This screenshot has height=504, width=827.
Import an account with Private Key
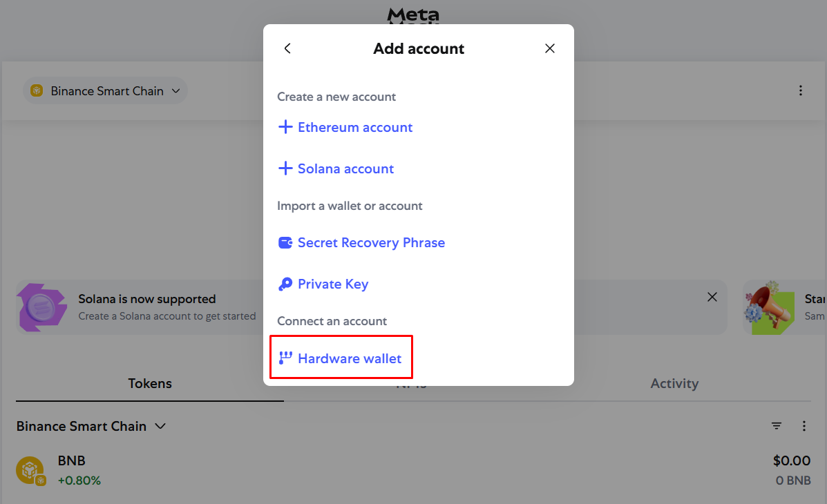pos(323,284)
